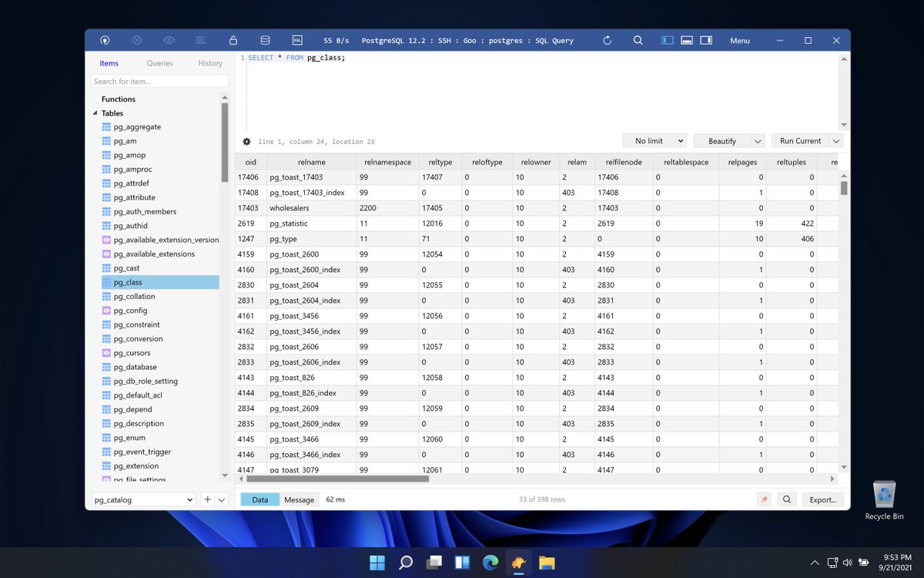Switch to the Data tab
Viewport: 924px width, 578px height.
(x=260, y=499)
